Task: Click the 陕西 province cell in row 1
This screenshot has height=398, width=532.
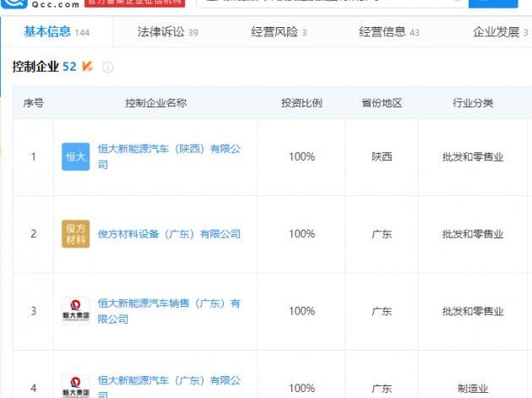Action: [382, 156]
